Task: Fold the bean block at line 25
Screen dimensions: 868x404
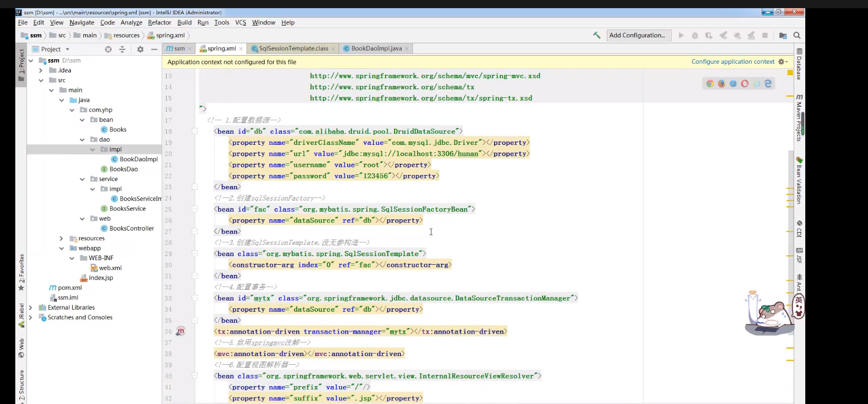Action: pos(195,209)
